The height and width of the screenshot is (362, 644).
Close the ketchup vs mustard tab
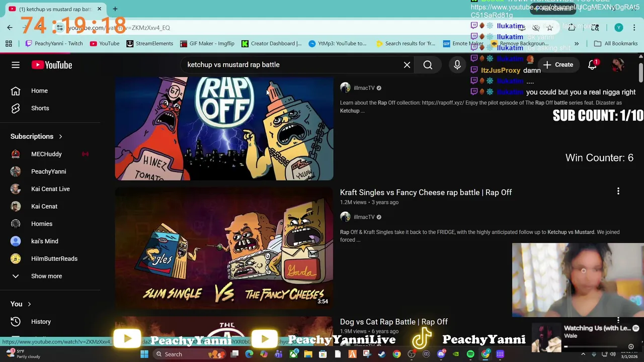click(x=99, y=9)
